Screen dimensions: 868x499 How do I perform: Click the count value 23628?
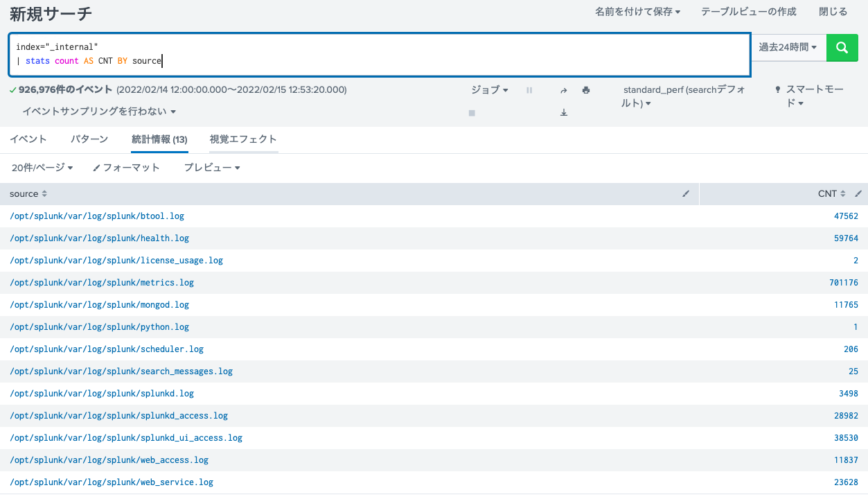click(x=846, y=482)
